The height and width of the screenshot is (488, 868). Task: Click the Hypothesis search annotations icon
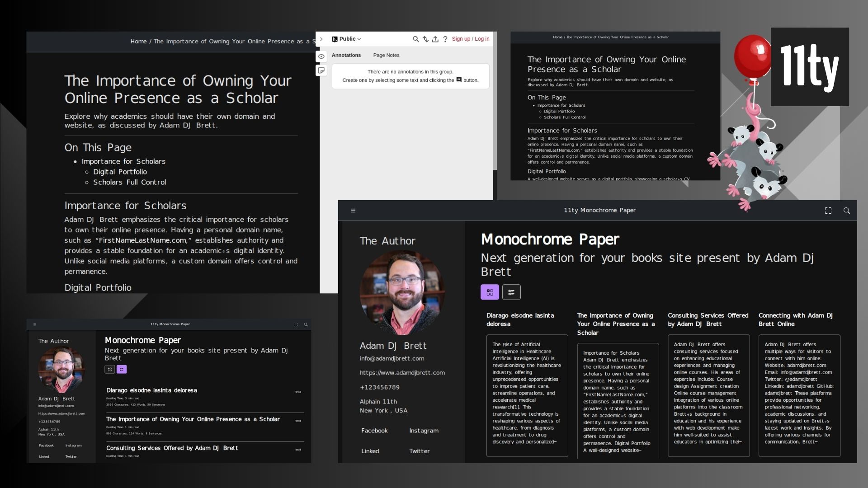point(415,39)
